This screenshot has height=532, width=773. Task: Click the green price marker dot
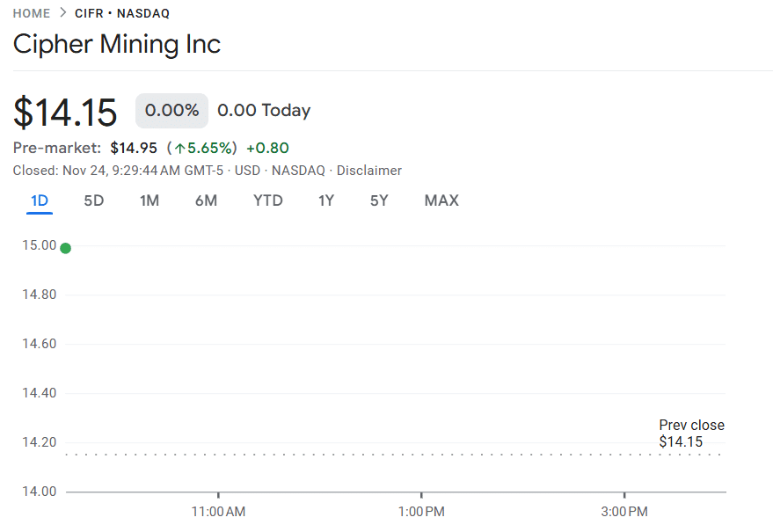point(65,248)
